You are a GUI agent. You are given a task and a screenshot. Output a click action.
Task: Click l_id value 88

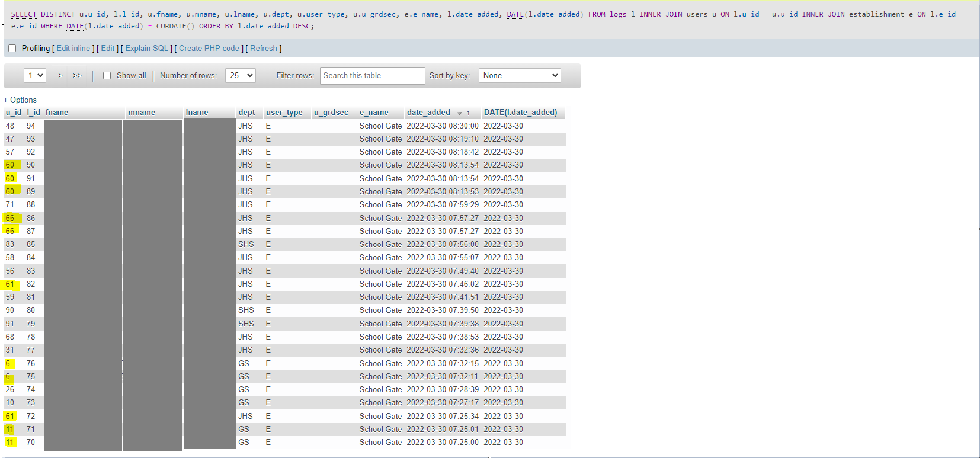pos(31,204)
